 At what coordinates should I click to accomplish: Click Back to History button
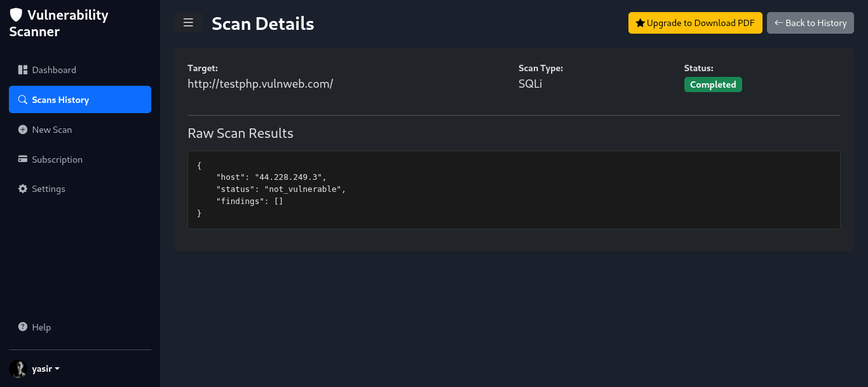pyautogui.click(x=810, y=23)
